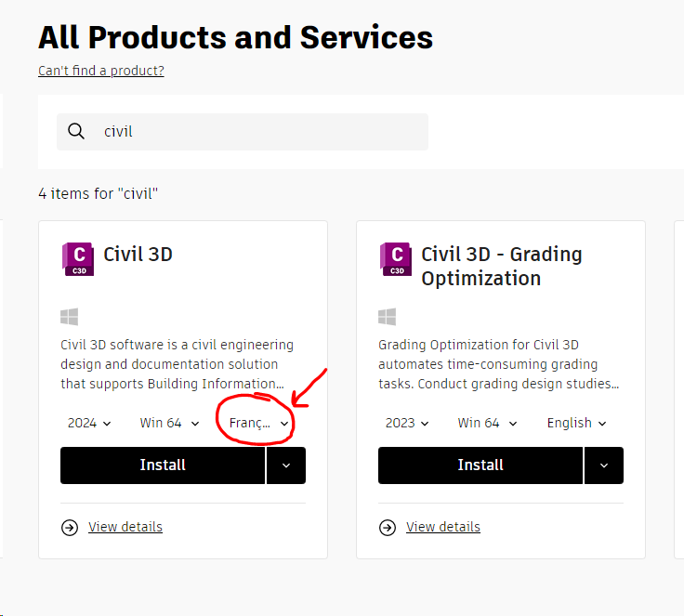Viewport: 684px width, 616px height.
Task: Open the "Can't find a product?" link
Action: 101,71
